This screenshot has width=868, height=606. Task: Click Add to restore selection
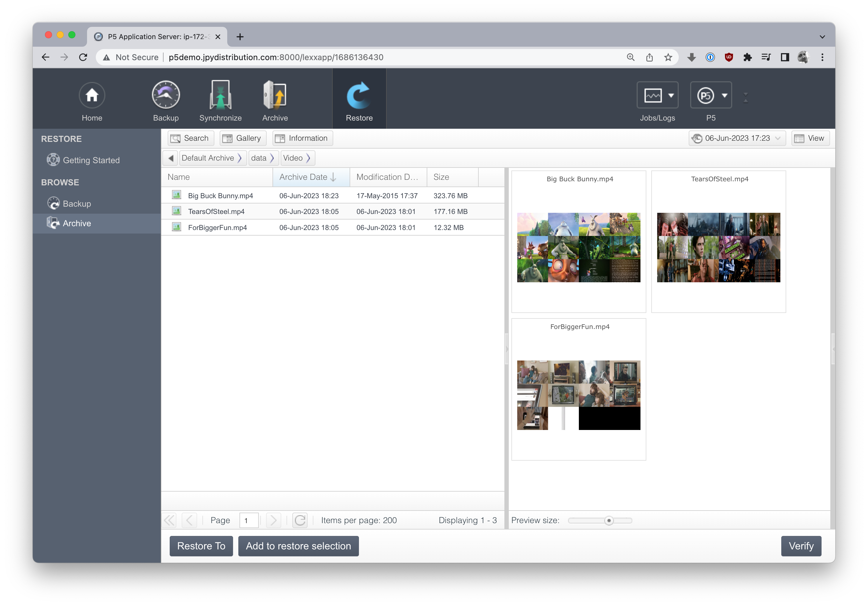click(298, 546)
